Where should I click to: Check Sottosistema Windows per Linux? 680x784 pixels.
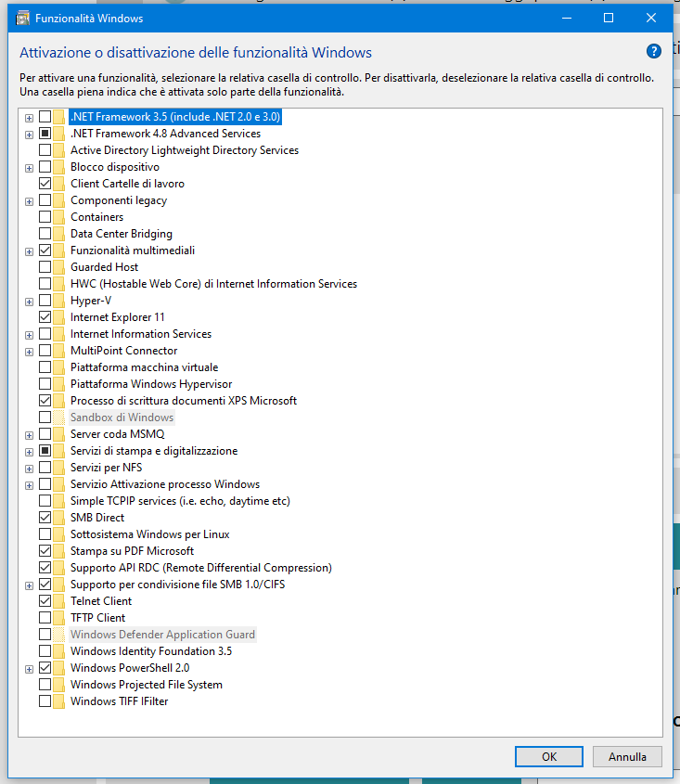(45, 534)
